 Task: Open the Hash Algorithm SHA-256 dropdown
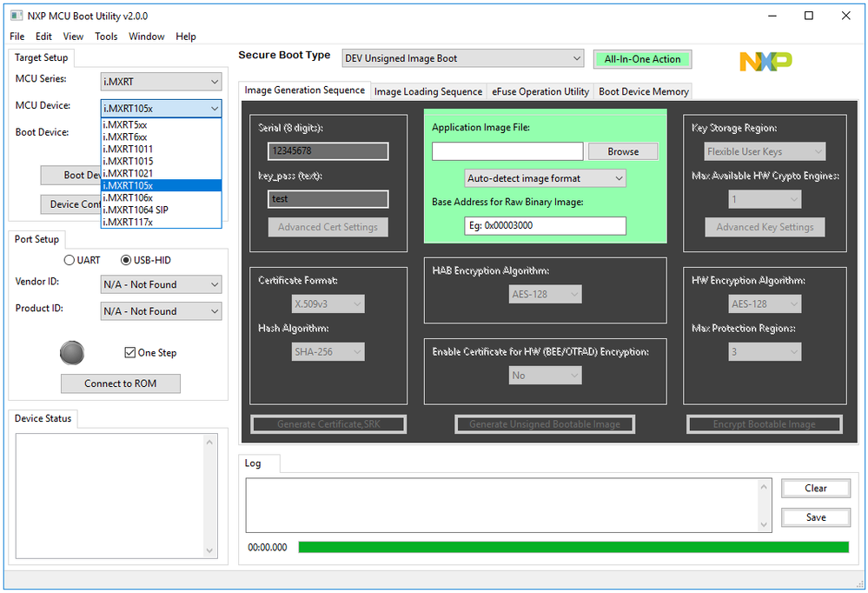coord(328,351)
